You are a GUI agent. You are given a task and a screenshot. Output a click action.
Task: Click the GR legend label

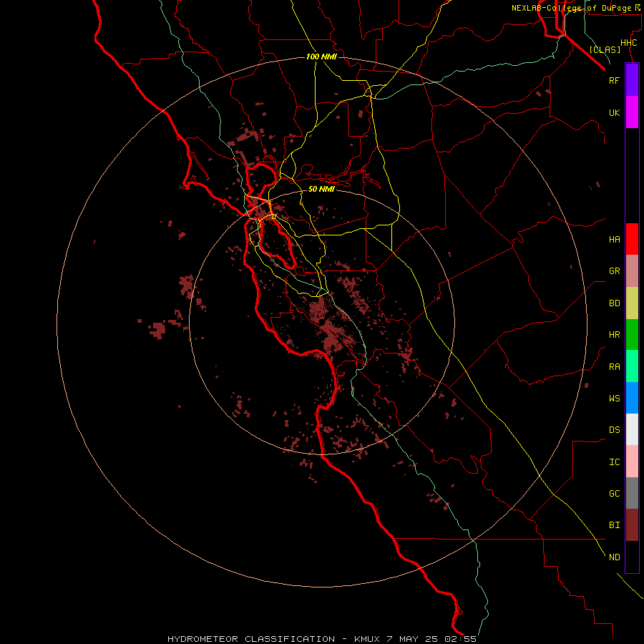(x=614, y=271)
